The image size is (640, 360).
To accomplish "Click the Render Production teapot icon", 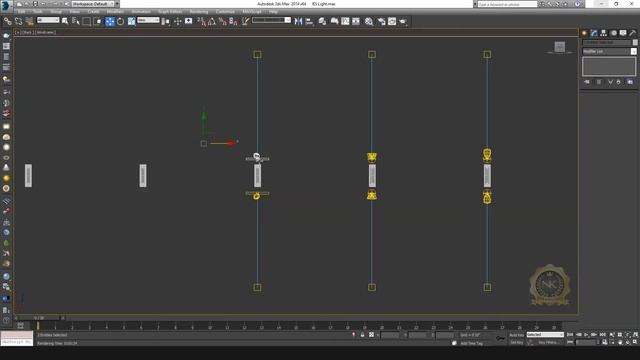I will tap(403, 21).
